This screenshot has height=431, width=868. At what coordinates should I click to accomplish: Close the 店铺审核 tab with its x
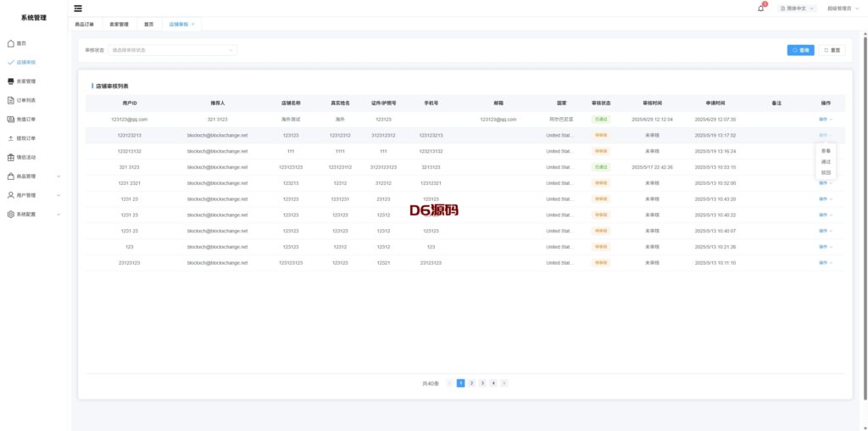pyautogui.click(x=192, y=24)
